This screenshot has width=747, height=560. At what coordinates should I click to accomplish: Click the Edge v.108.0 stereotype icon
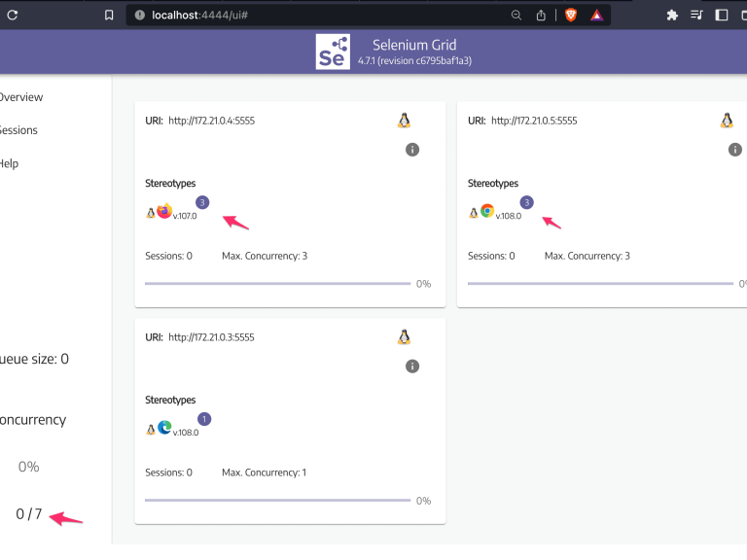click(x=164, y=428)
